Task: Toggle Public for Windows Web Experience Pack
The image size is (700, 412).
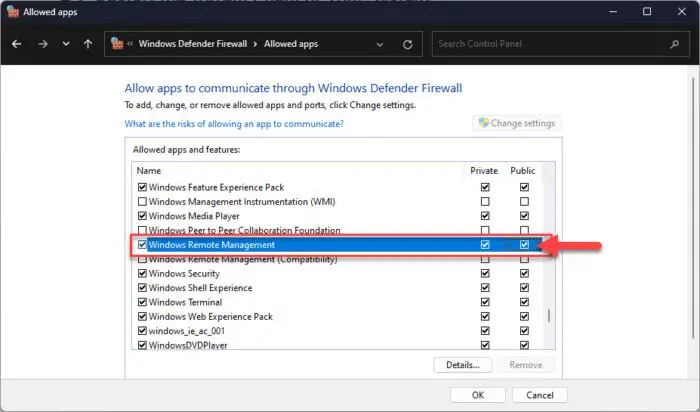Action: [524, 316]
